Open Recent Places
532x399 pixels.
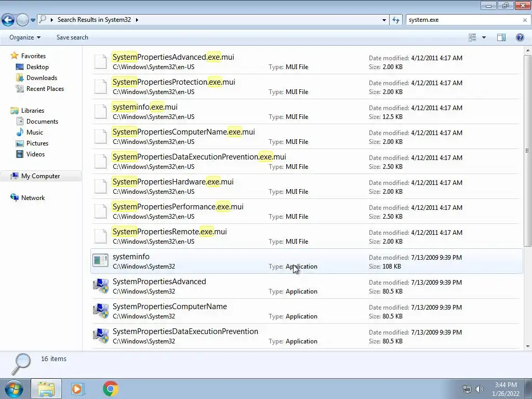[45, 88]
